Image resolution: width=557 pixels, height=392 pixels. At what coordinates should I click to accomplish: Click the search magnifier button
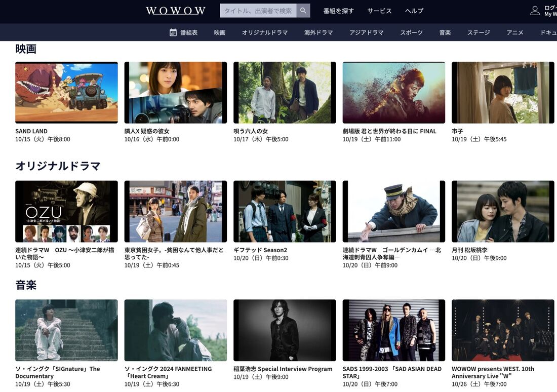(303, 11)
